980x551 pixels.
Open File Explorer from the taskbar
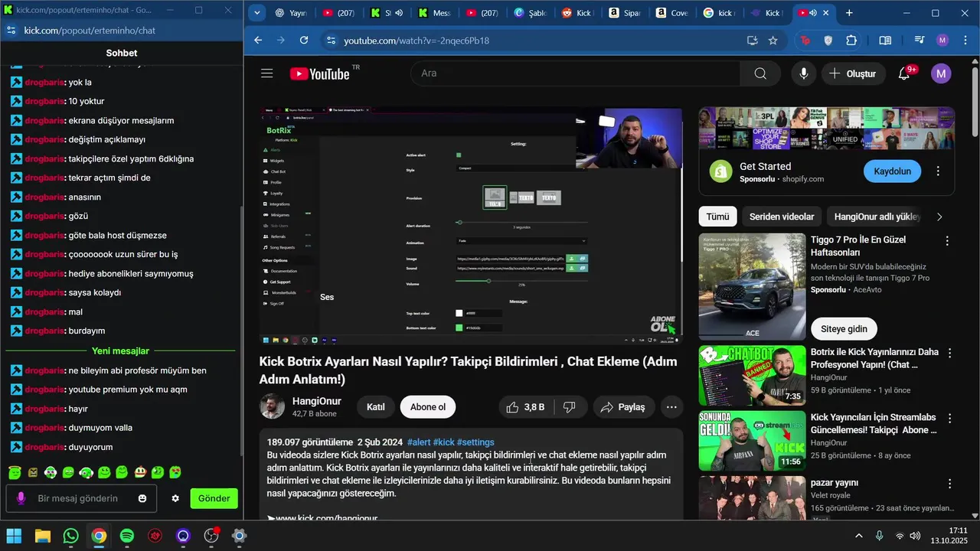coord(42,536)
